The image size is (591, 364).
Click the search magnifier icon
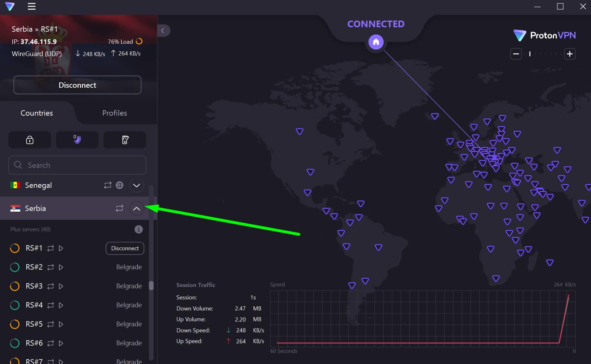coord(18,165)
